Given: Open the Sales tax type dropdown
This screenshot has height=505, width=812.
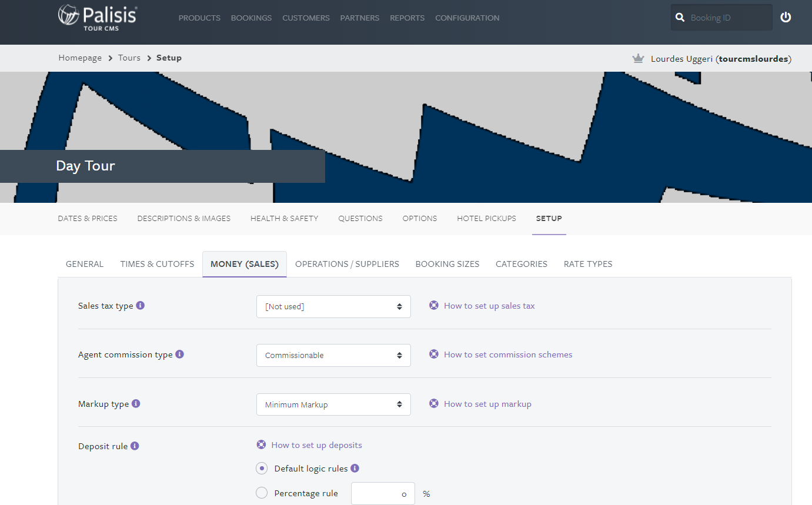Looking at the screenshot, I should click(333, 306).
